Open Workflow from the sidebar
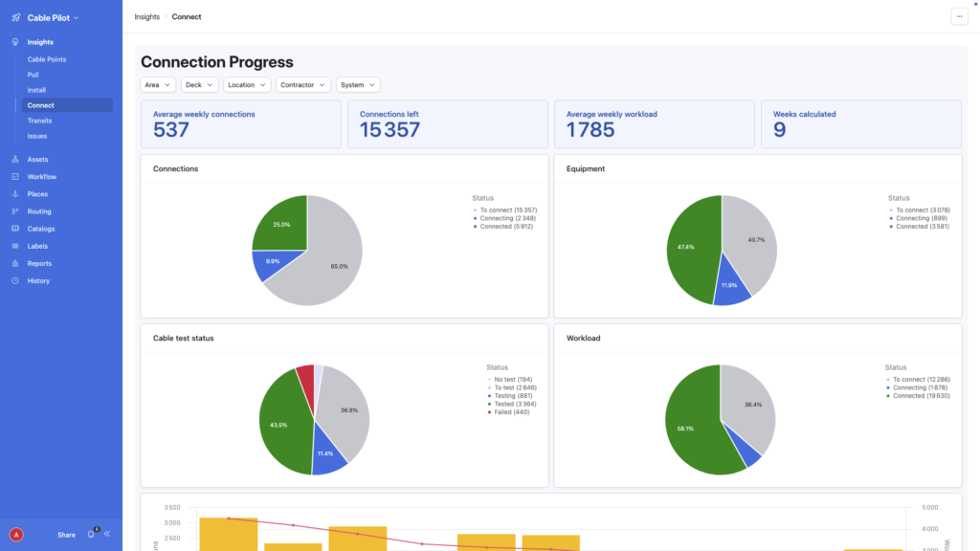 [14, 176]
